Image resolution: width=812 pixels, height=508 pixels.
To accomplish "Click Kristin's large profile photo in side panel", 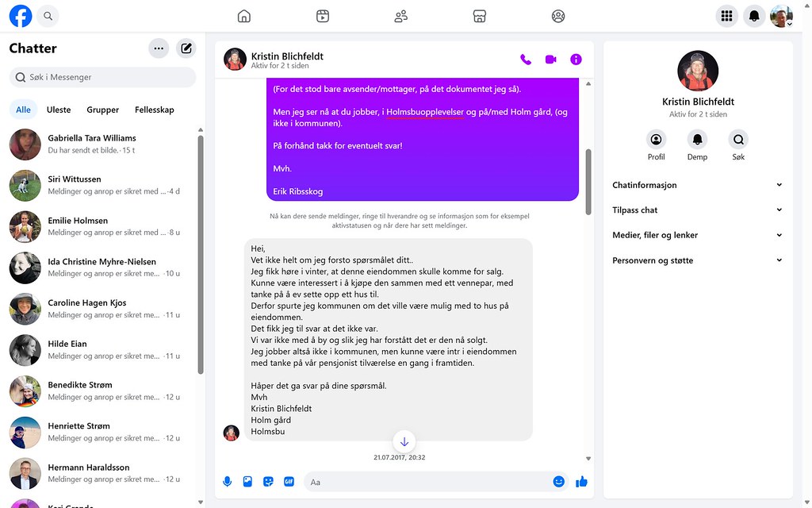I will pos(698,71).
